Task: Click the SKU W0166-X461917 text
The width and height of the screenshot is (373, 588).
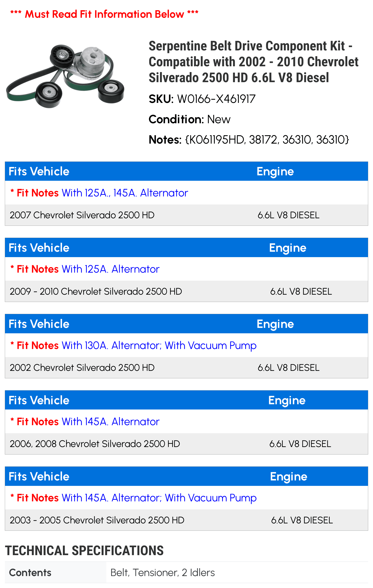Action: coord(202,99)
